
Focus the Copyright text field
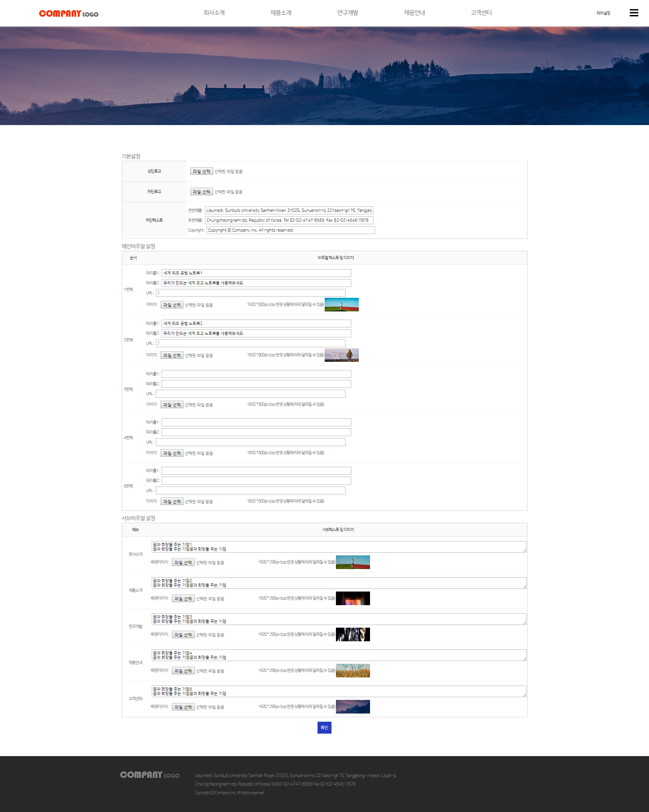(291, 230)
